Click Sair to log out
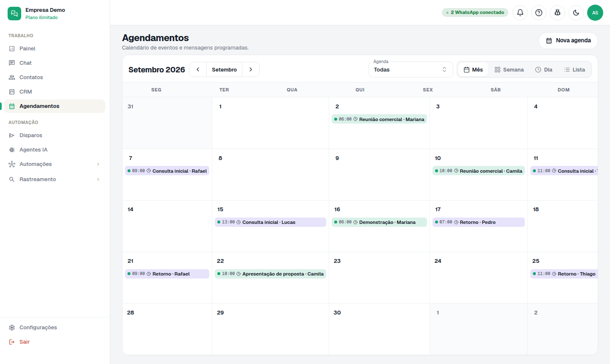This screenshot has height=364, width=610. point(55,342)
